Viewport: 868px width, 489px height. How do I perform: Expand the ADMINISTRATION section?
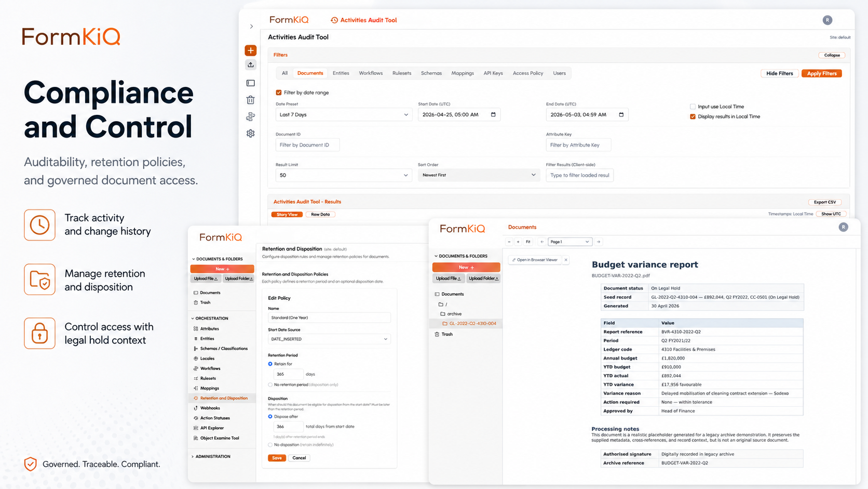[211, 457]
